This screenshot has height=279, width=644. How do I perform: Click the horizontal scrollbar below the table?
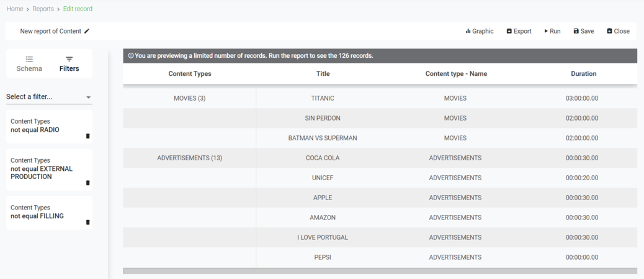click(380, 271)
